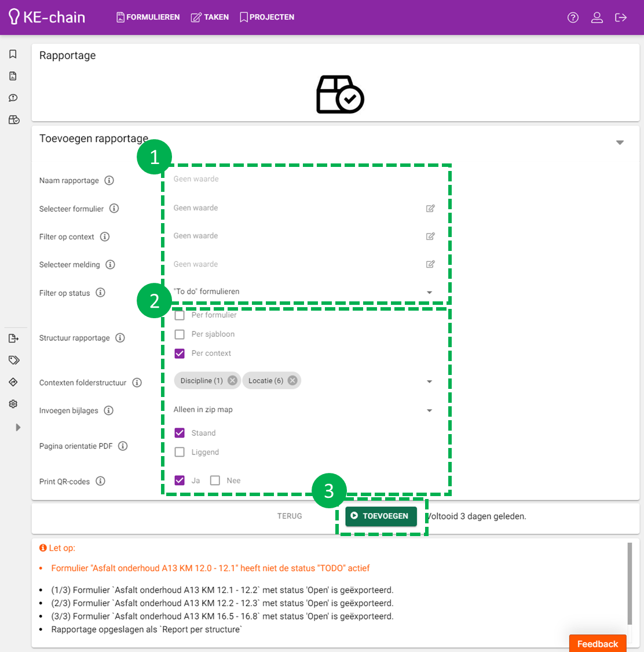Image resolution: width=644 pixels, height=652 pixels.
Task: Click the Terug button
Action: click(x=290, y=516)
